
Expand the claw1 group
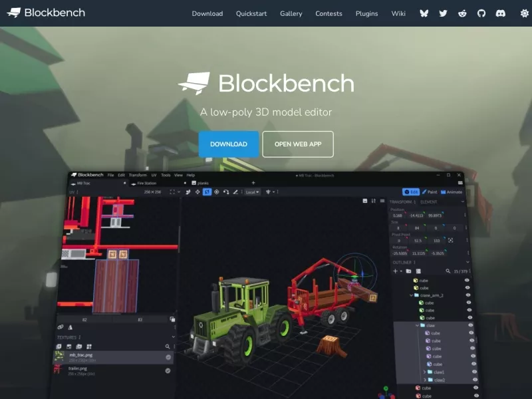[x=424, y=372]
